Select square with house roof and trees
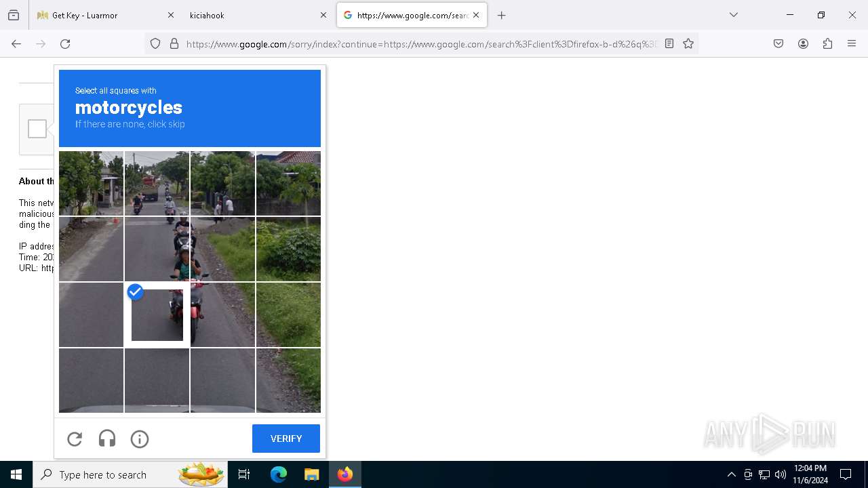 (288, 183)
